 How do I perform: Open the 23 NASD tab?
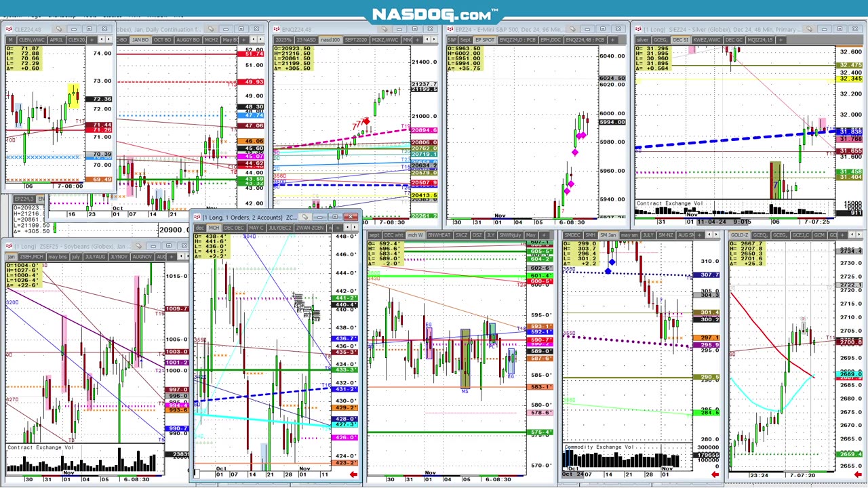(306, 40)
